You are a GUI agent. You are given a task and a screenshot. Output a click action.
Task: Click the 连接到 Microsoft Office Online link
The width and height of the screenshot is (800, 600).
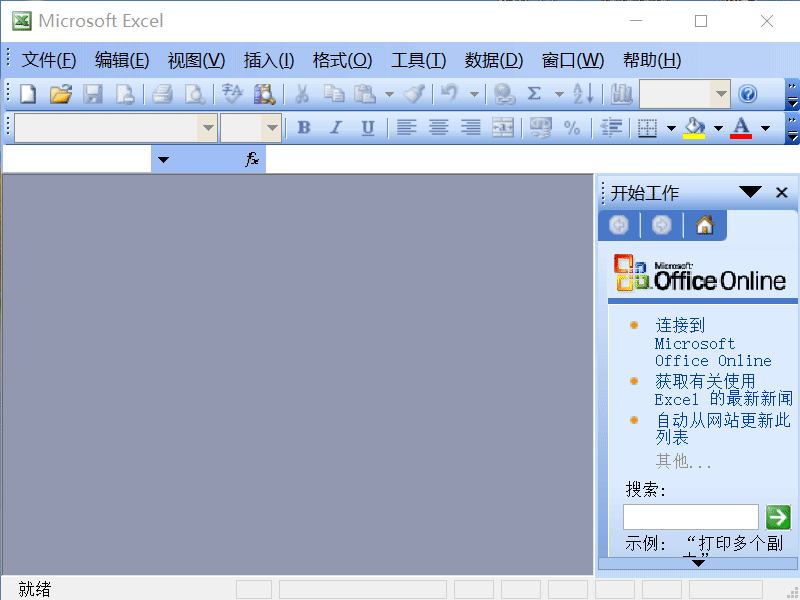tap(700, 343)
